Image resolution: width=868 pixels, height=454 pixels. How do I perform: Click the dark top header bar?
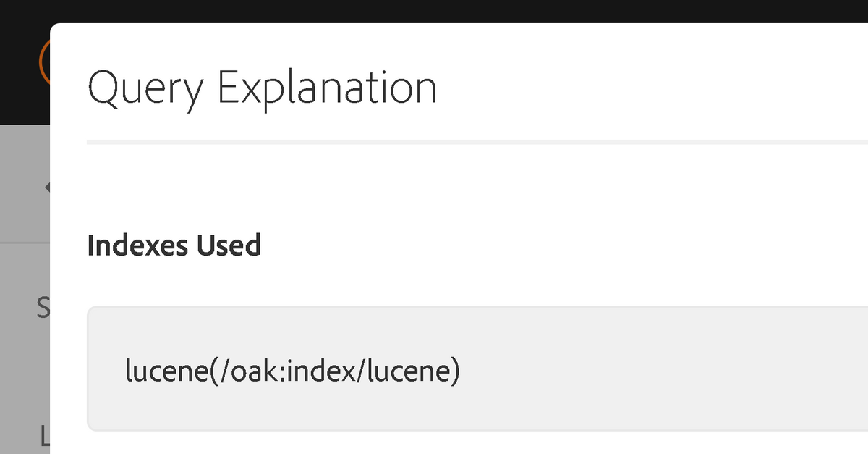point(434,11)
